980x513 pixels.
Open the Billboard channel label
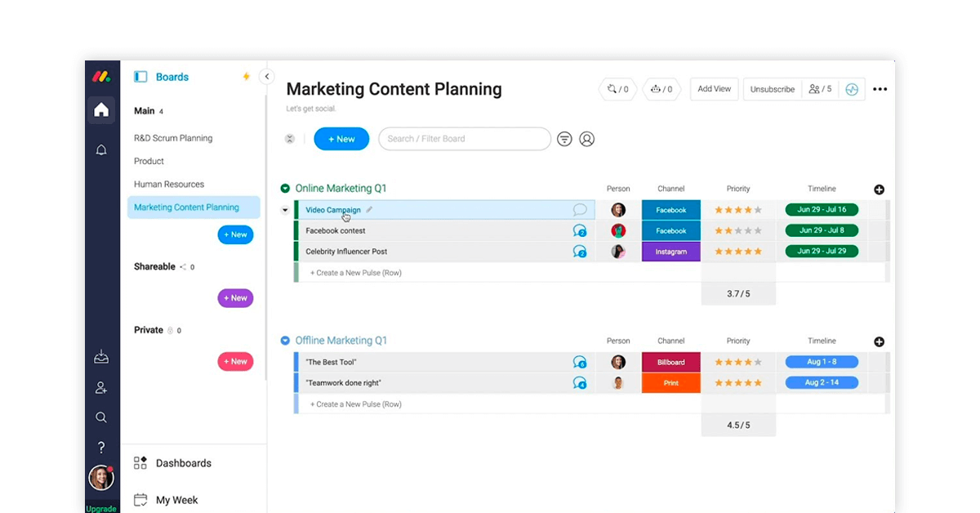[671, 362]
